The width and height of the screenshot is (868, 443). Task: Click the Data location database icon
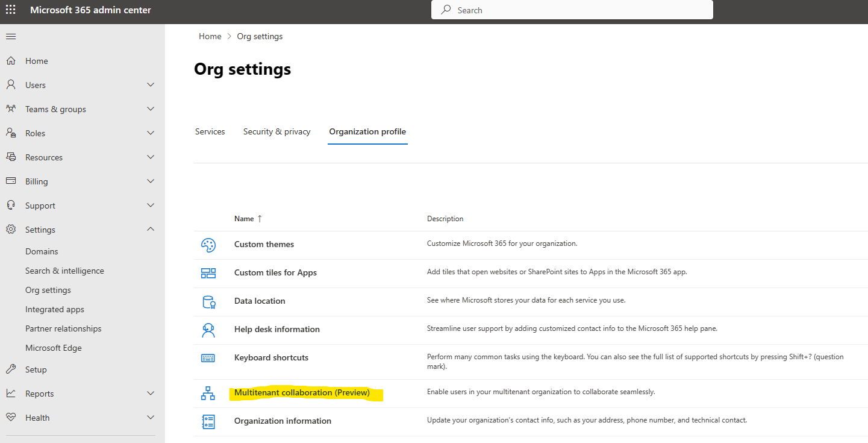pyautogui.click(x=208, y=301)
